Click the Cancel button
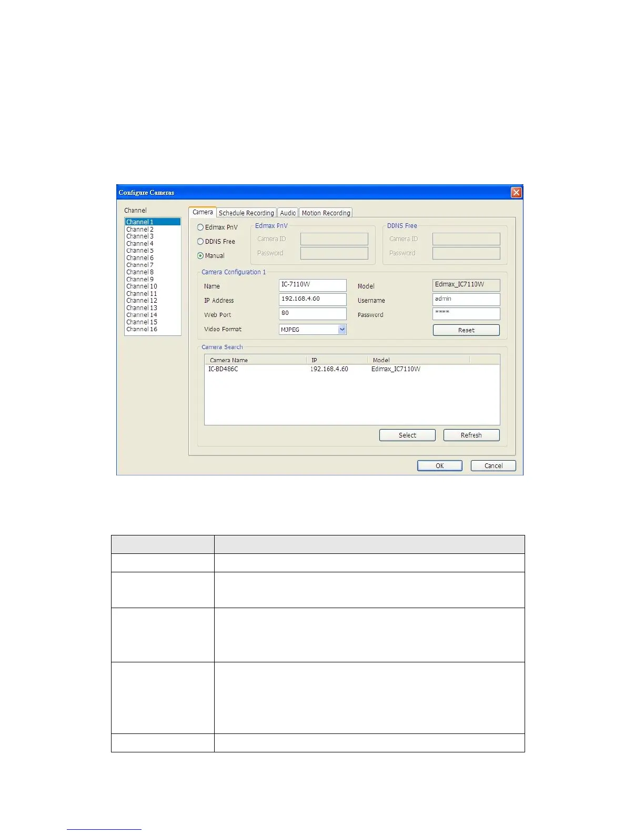 pos(494,466)
